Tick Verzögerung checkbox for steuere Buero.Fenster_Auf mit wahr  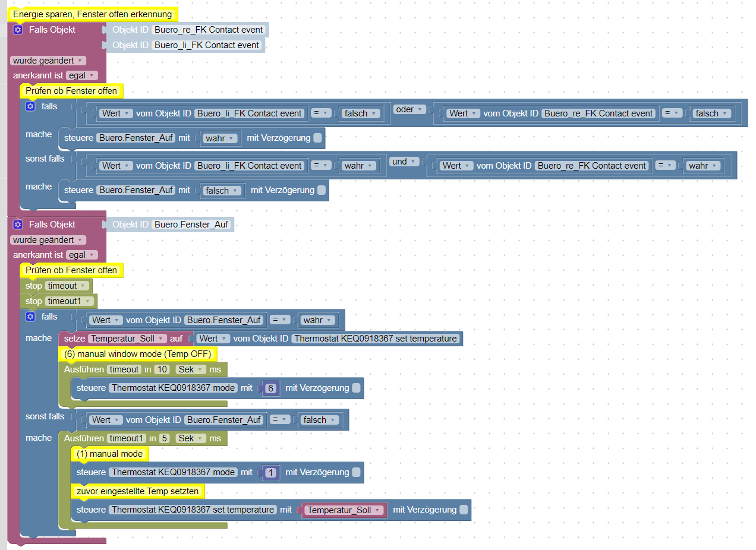tap(318, 138)
